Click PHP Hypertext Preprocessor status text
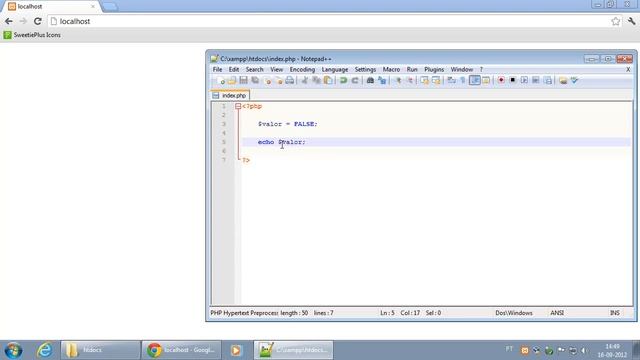Image resolution: width=640 pixels, height=360 pixels. [244, 313]
